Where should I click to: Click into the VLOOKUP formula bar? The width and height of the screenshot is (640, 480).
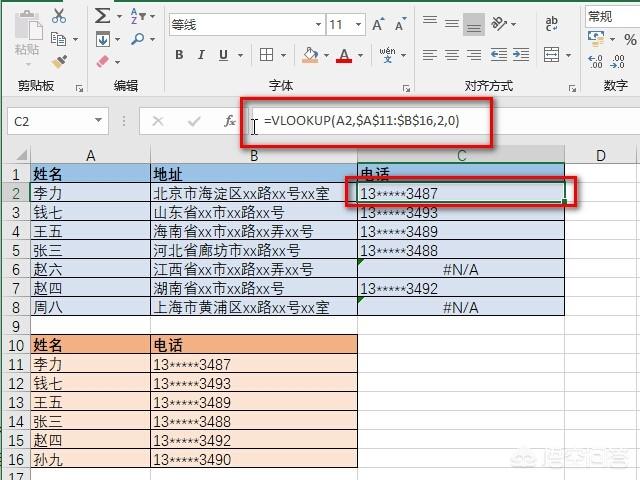(x=445, y=121)
